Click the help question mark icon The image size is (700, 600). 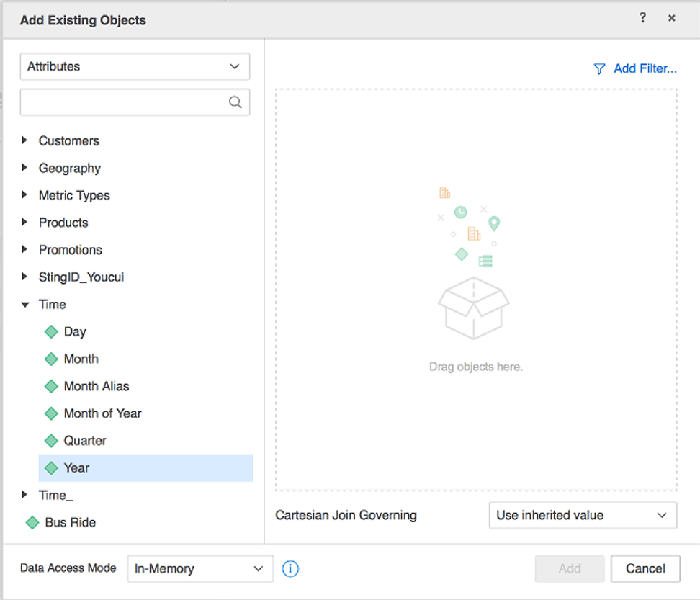(x=642, y=19)
